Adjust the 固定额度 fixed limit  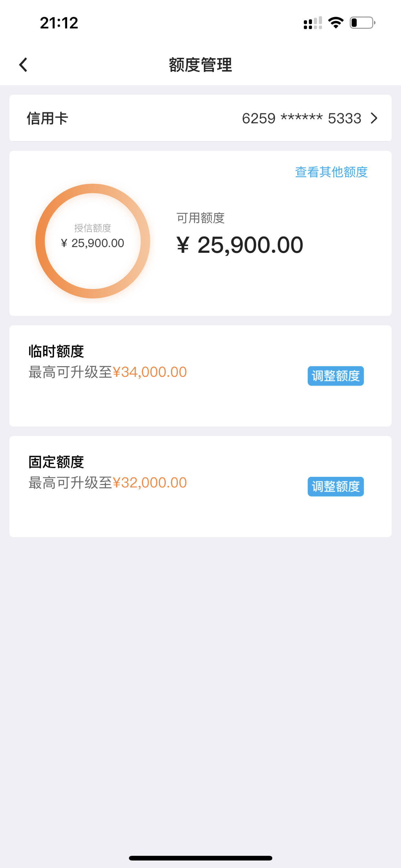tap(336, 486)
